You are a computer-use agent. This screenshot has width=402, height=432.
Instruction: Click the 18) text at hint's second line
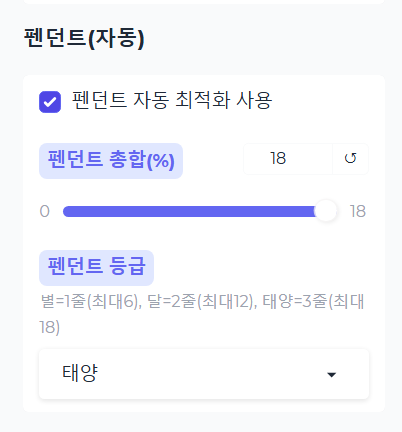49,327
